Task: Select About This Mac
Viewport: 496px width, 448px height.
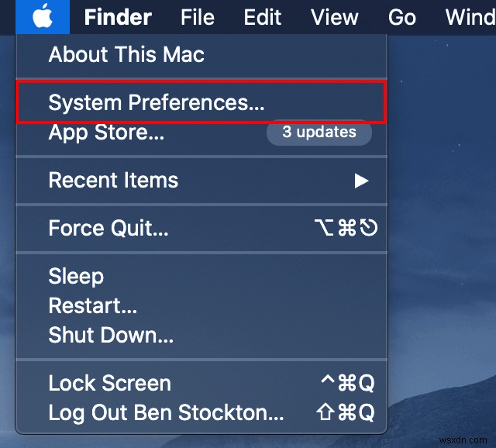Action: pos(126,55)
